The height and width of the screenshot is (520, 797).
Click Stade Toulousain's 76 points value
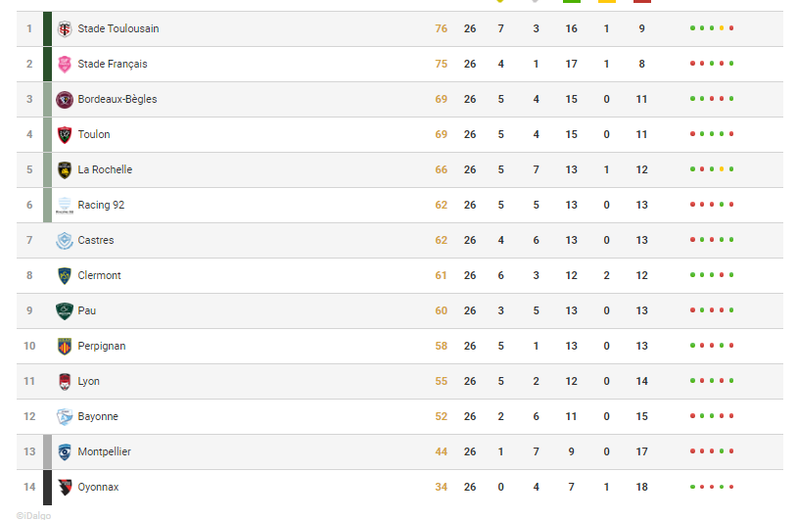(441, 29)
